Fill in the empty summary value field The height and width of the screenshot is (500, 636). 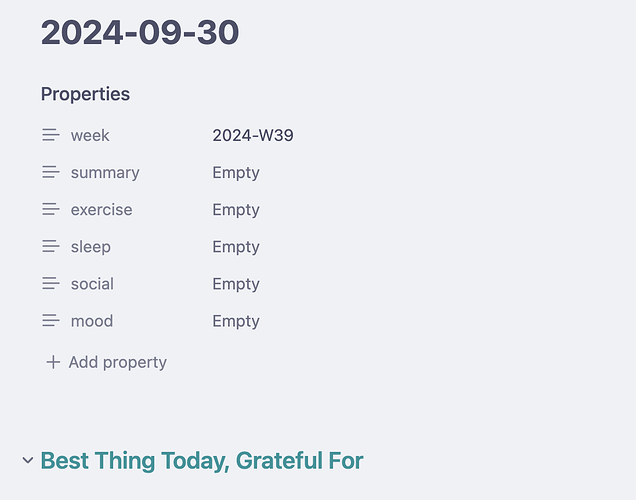236,173
